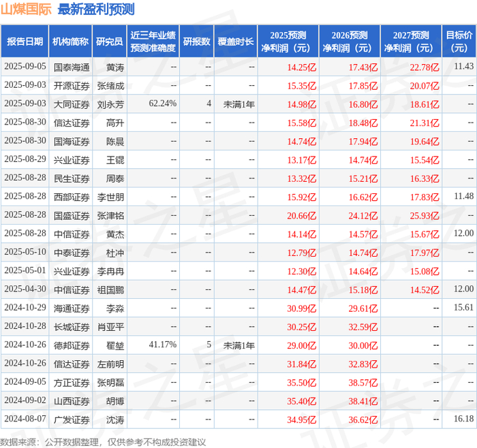Click the 62.24% accuracy value
477x448 pixels.
[x=162, y=103]
